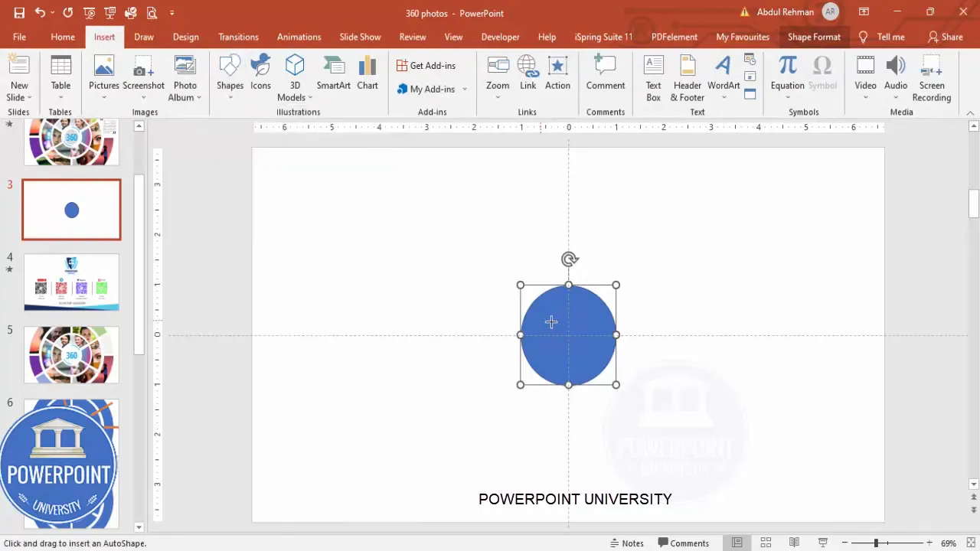The width and height of the screenshot is (980, 551).
Task: Insert Object icon in Text group
Action: [x=750, y=94]
